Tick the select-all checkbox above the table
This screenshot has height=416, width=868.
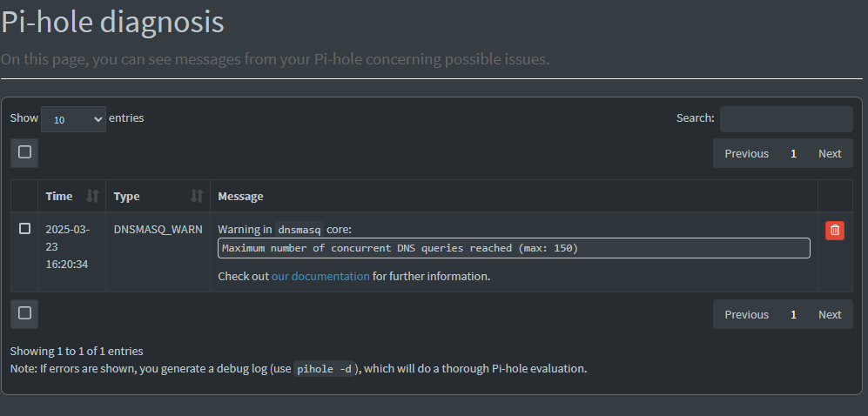24,152
